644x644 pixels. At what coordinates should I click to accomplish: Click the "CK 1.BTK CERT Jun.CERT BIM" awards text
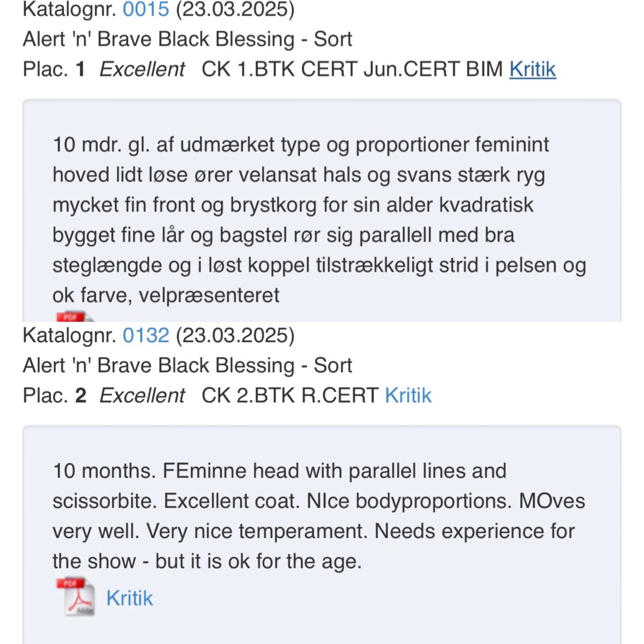click(352, 69)
